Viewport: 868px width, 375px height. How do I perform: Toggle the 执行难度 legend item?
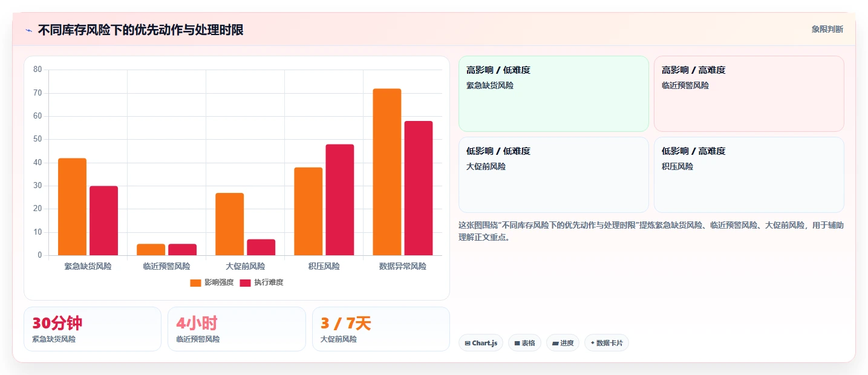coord(262,282)
